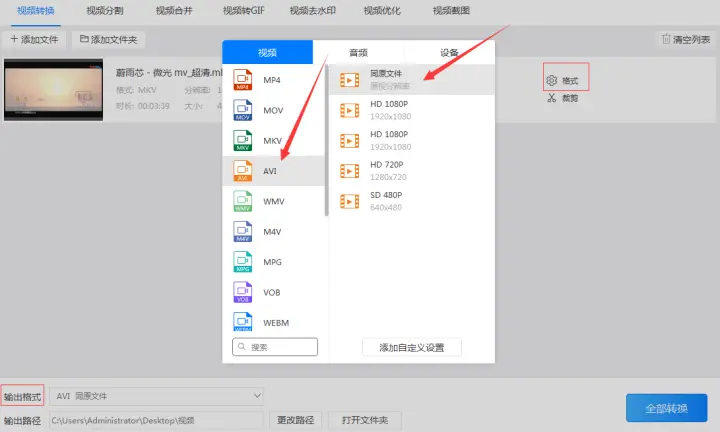Viewport: 720px width, 432px height.
Task: Switch to the 音频 tab
Action: pyautogui.click(x=358, y=52)
